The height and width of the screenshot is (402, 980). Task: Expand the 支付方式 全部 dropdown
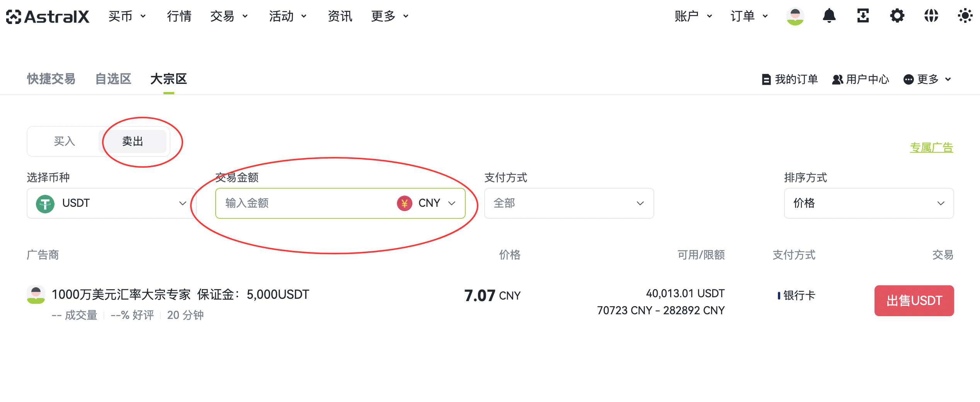point(569,203)
